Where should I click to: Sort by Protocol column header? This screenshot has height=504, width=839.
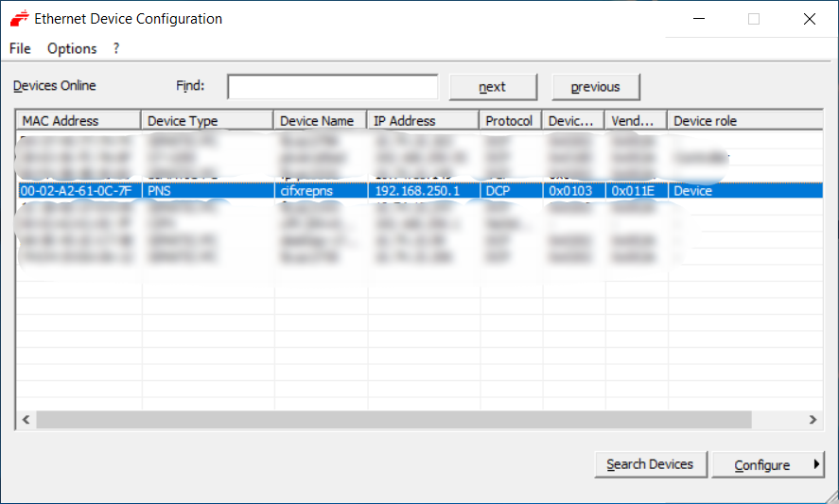point(510,121)
